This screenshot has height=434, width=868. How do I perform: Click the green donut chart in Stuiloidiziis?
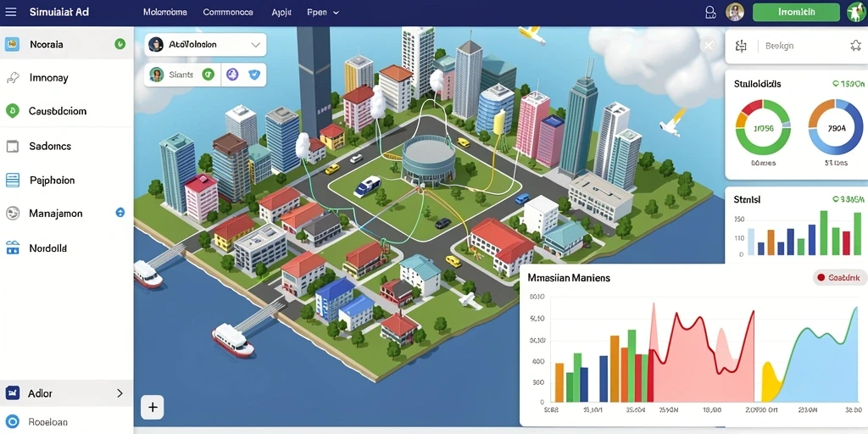click(763, 127)
